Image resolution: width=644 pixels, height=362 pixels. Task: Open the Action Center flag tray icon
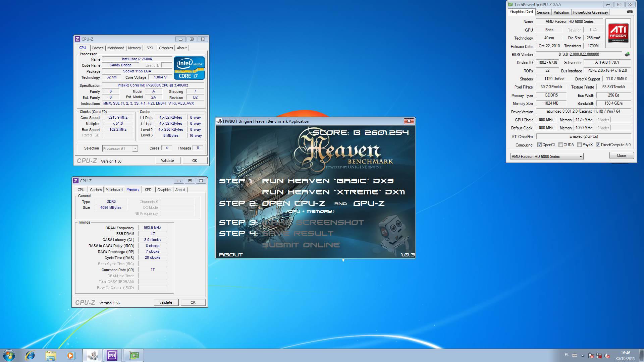coord(591,356)
